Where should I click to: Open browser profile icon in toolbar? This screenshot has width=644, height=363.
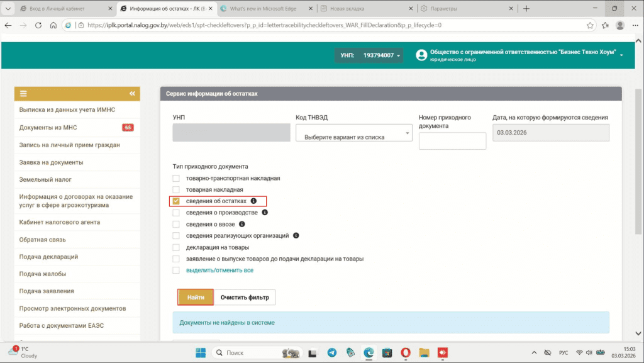[620, 25]
